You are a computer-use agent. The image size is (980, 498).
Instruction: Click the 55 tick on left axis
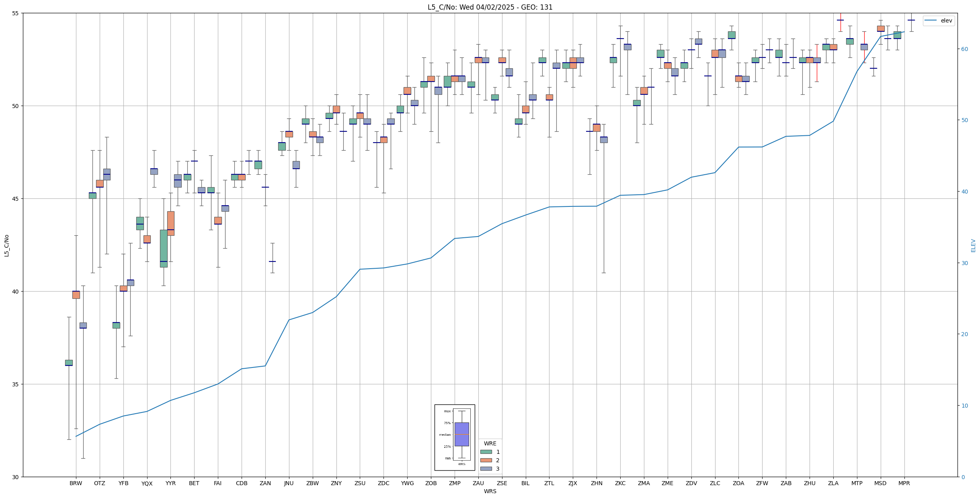coord(16,13)
